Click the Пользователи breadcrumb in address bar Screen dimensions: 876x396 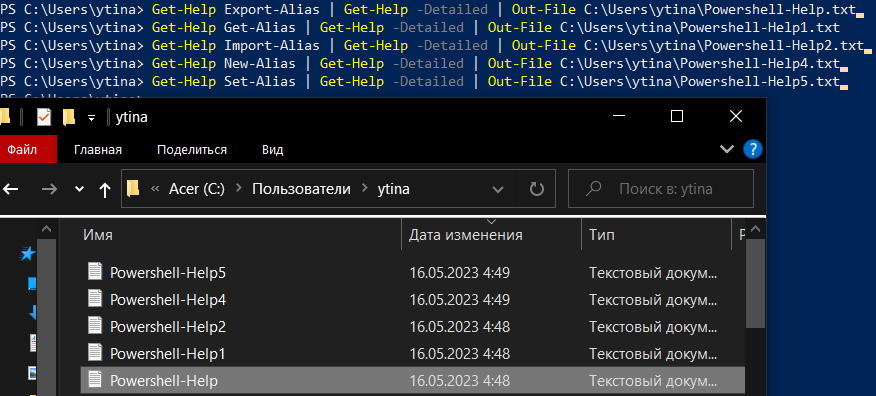pyautogui.click(x=301, y=189)
